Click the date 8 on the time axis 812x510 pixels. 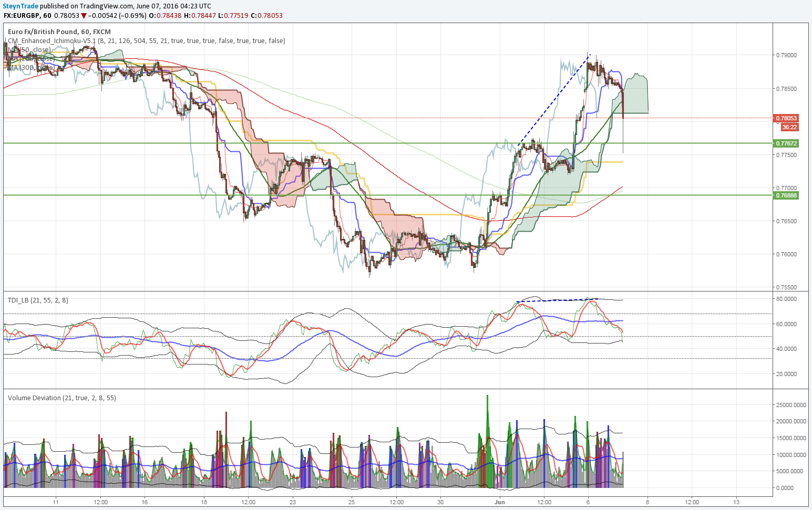coord(647,502)
